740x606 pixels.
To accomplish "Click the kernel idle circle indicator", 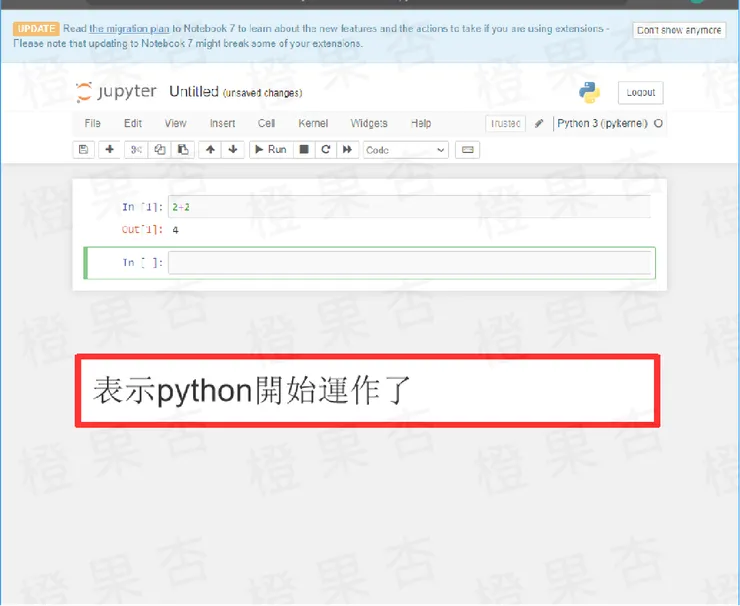I will [658, 123].
